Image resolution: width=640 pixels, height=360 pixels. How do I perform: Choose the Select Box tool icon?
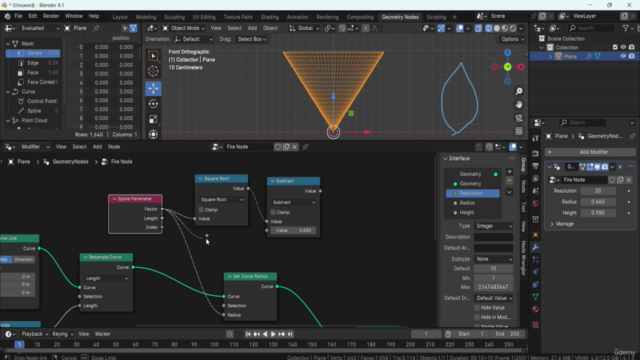153,56
